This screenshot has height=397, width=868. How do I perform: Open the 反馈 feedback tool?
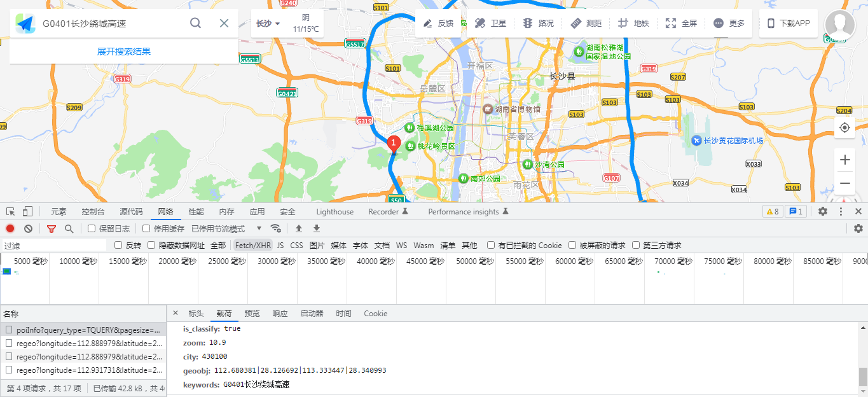coord(439,23)
